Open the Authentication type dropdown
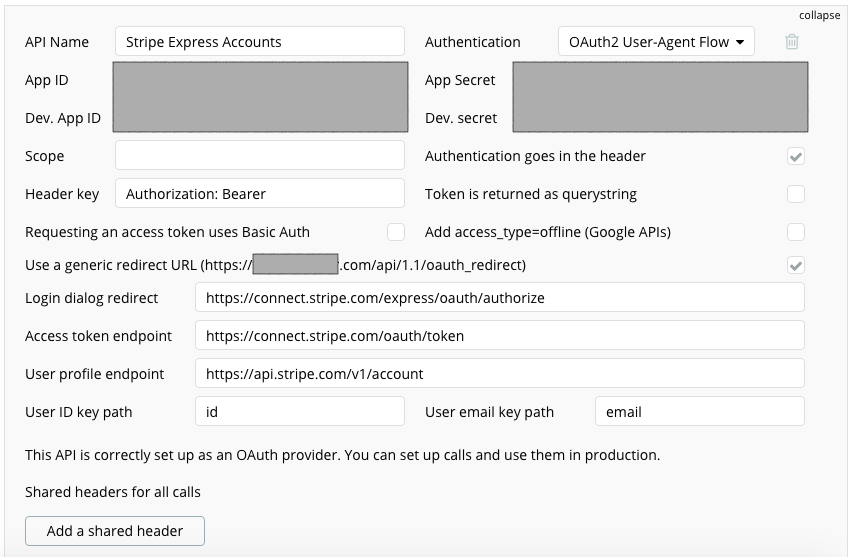 (656, 42)
